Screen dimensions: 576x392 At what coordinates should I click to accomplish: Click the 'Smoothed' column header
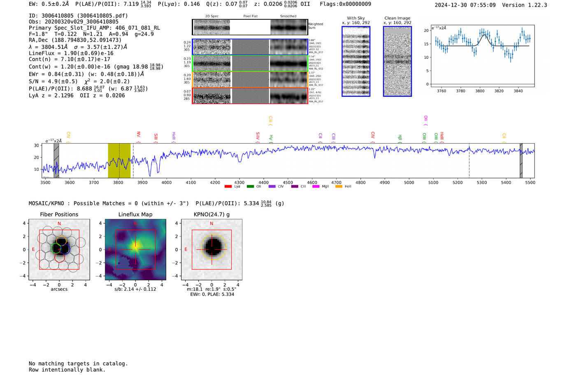(288, 16)
